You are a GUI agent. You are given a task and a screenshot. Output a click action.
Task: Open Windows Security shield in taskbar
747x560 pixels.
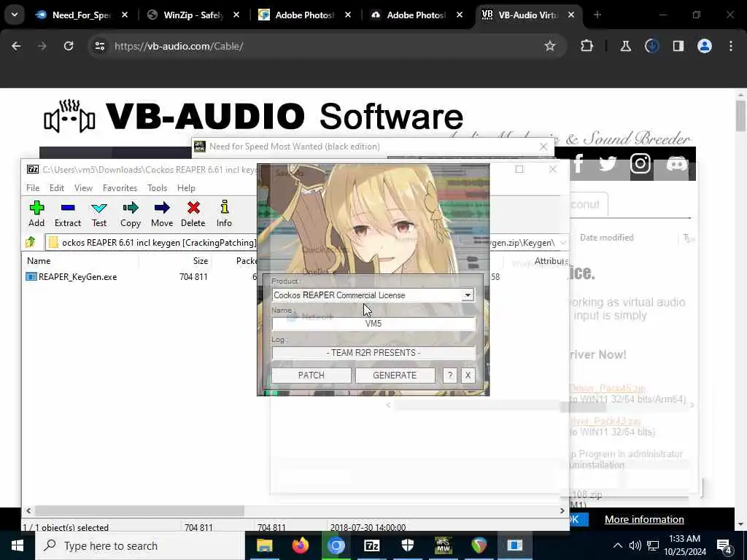coord(407,545)
